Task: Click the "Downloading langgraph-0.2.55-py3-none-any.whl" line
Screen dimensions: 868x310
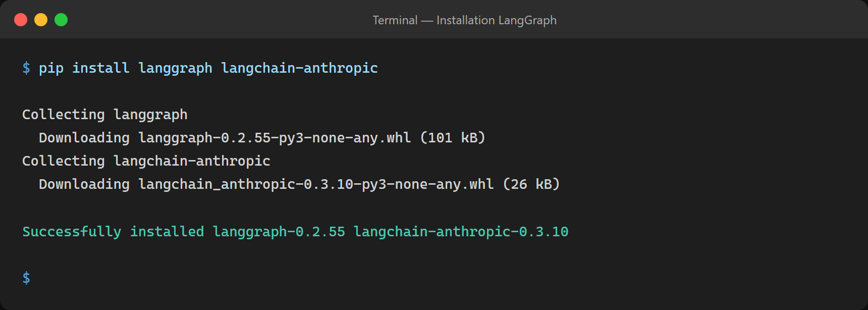Action: click(262, 138)
